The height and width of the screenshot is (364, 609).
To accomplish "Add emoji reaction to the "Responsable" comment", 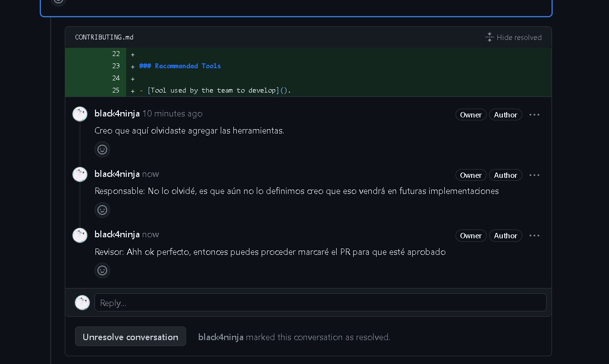I will point(102,210).
